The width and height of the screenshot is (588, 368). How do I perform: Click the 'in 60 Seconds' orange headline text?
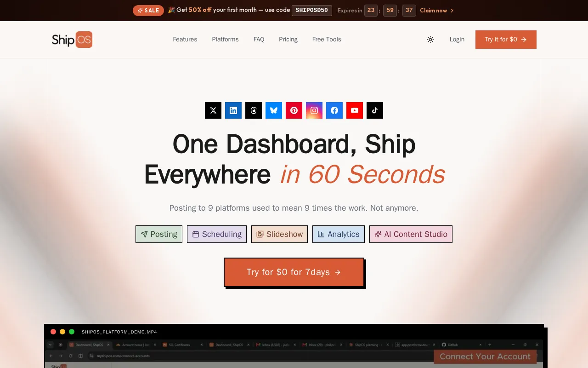362,175
